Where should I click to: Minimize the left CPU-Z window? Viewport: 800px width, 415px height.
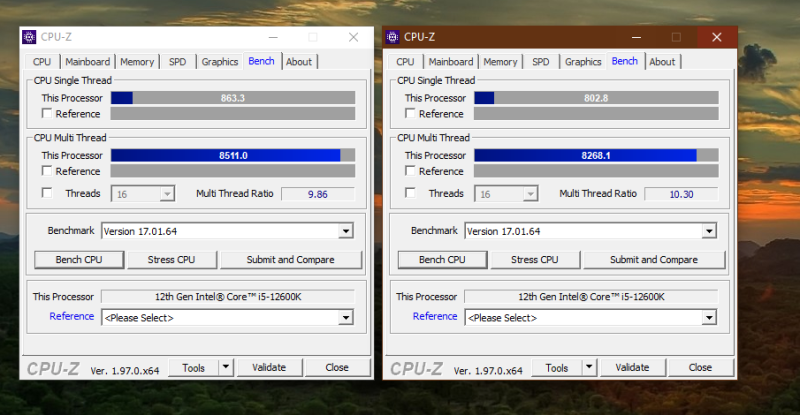click(x=273, y=37)
